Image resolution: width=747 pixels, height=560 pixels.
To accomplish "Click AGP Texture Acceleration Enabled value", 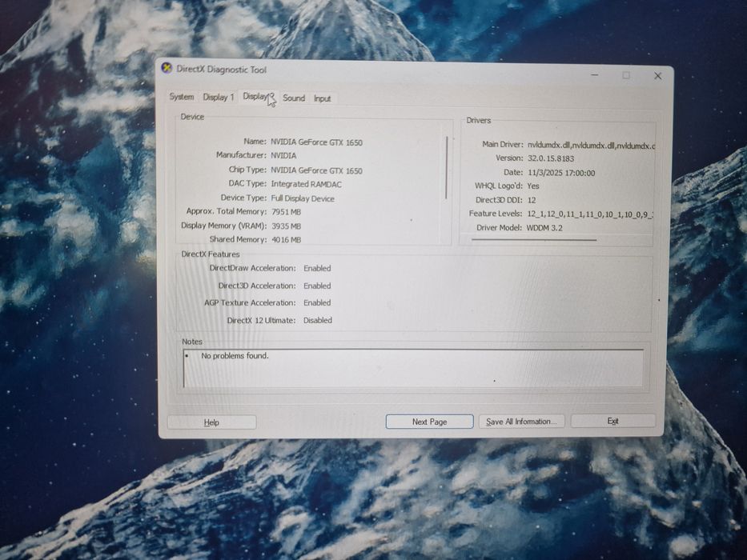I will click(317, 303).
